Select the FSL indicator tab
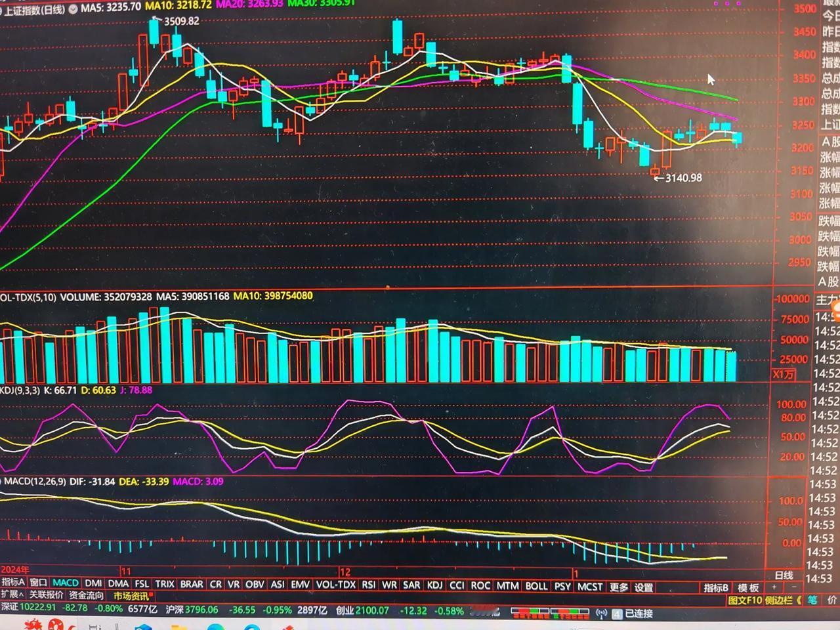 [142, 583]
